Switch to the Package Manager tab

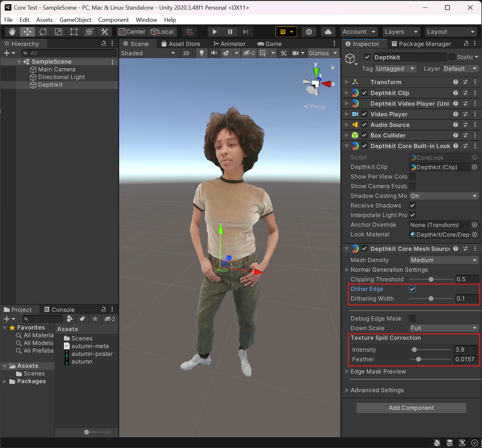click(421, 44)
